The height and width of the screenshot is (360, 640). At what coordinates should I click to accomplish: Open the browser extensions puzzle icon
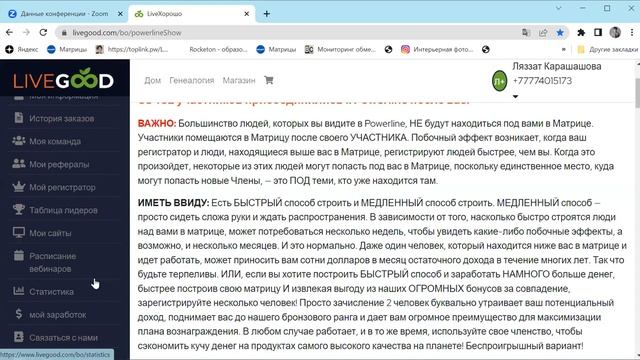pos(581,33)
